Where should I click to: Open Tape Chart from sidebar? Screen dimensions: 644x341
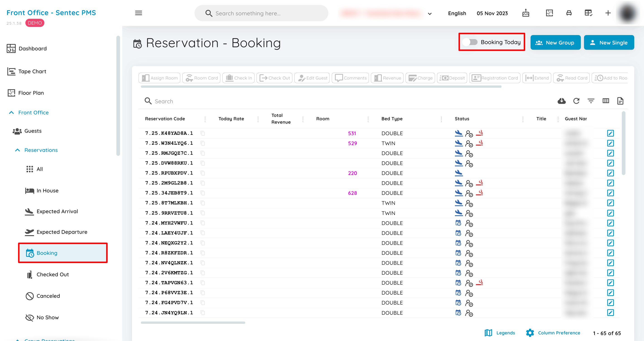(x=26, y=71)
